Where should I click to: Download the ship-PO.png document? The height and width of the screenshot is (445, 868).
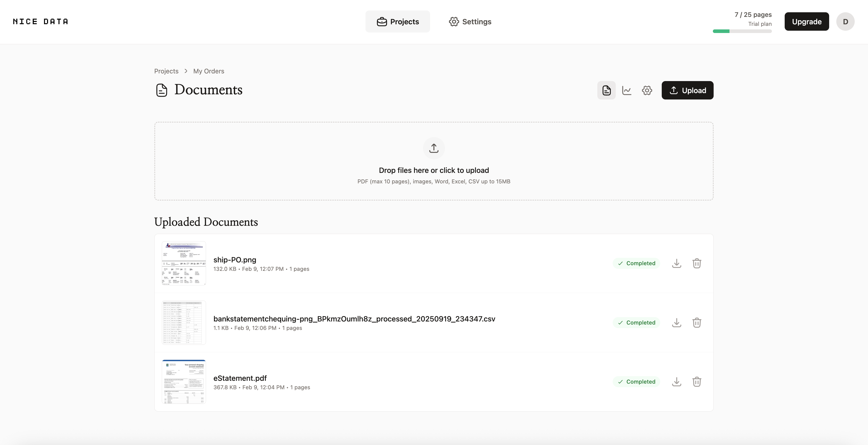coord(676,263)
